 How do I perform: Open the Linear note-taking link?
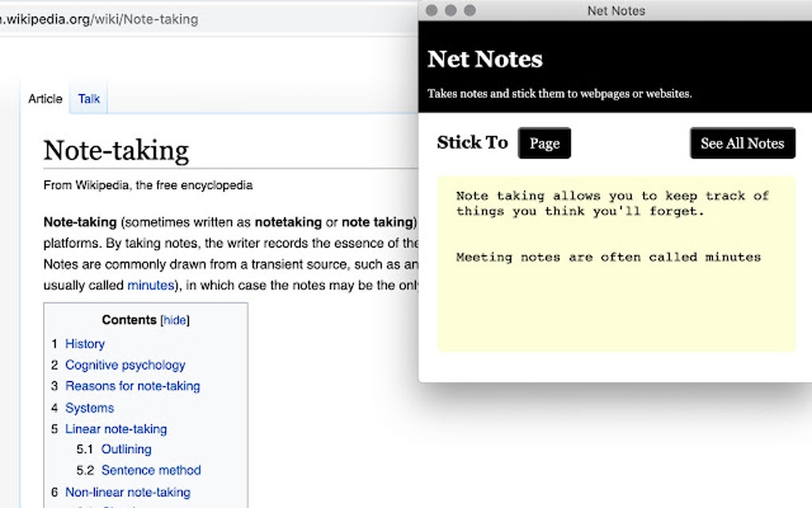pos(116,429)
